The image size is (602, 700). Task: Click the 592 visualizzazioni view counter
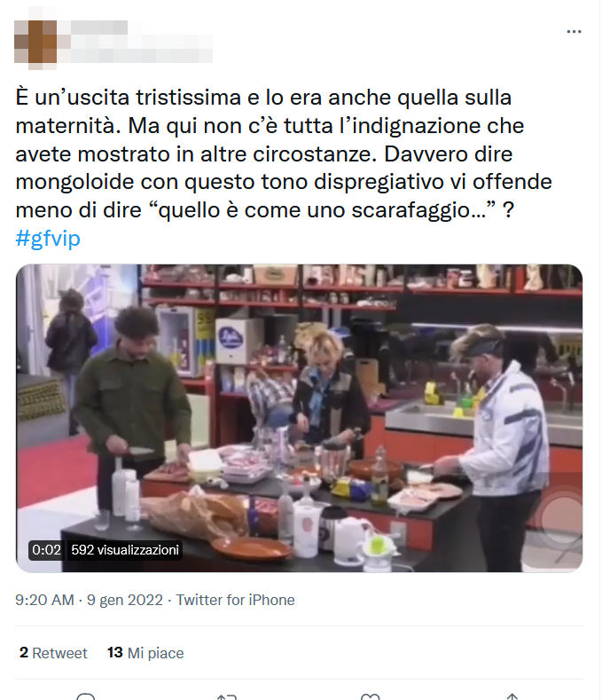coord(125,549)
